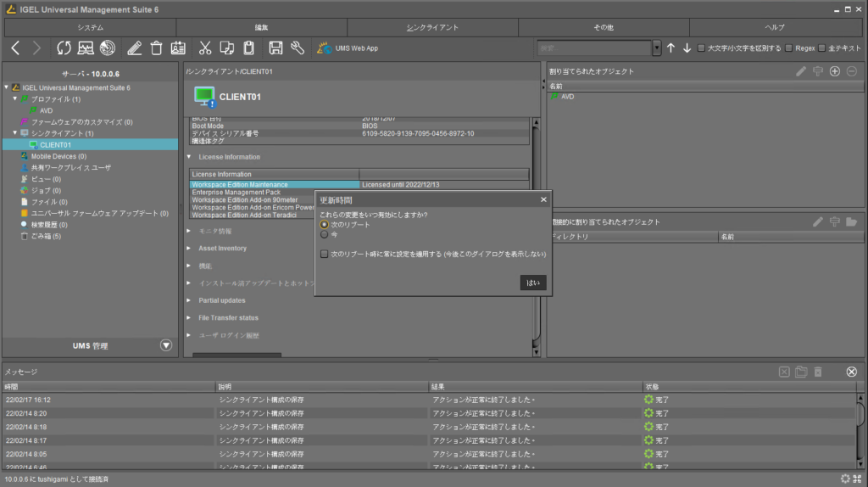Collapse the プロファイル tree node
Screen dimensions: 868x487
15,98
